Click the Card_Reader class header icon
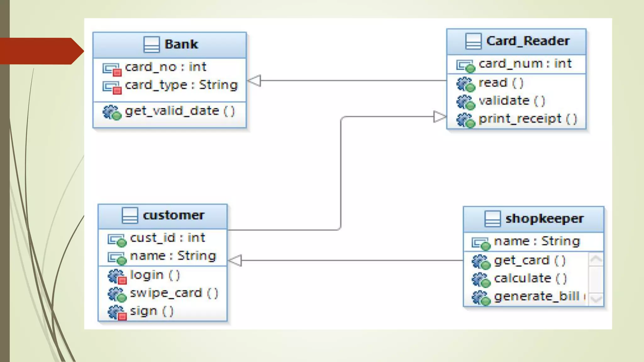 coord(473,41)
